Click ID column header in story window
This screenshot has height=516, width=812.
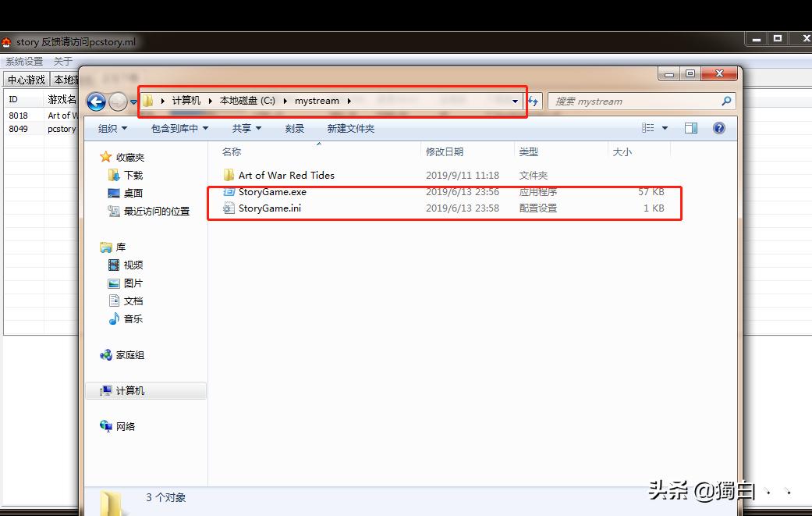point(24,99)
